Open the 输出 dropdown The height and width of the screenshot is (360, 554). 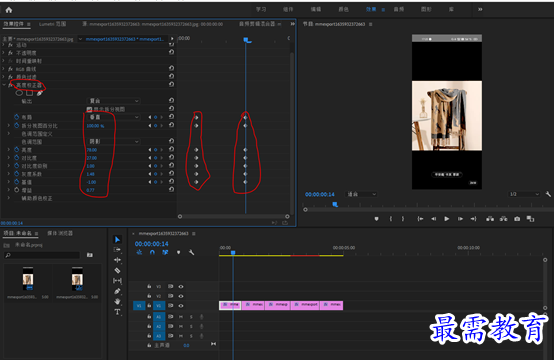click(x=113, y=101)
